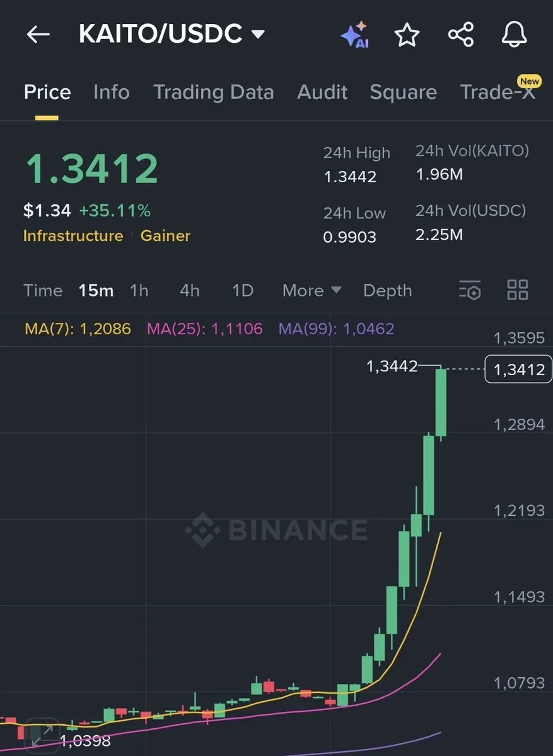Viewport: 553px width, 756px height.
Task: Tap the Infrastructure category tag
Action: 73,236
